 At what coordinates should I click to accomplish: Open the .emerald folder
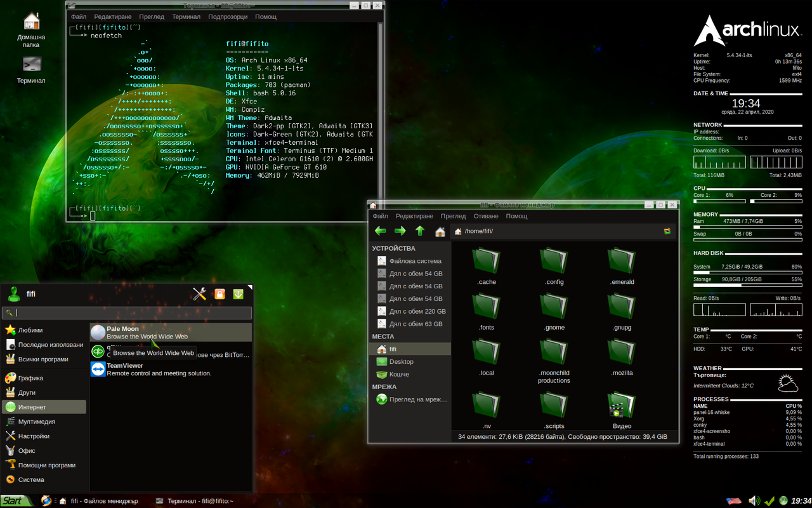click(x=622, y=266)
